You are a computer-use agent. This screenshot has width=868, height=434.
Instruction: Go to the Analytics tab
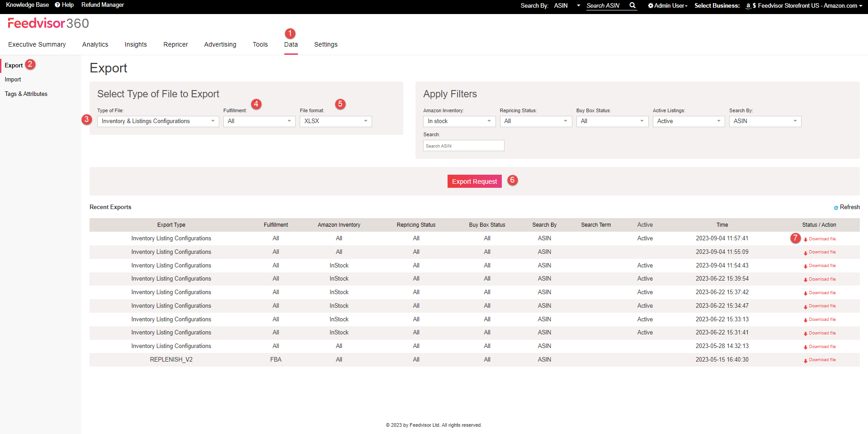(x=95, y=44)
